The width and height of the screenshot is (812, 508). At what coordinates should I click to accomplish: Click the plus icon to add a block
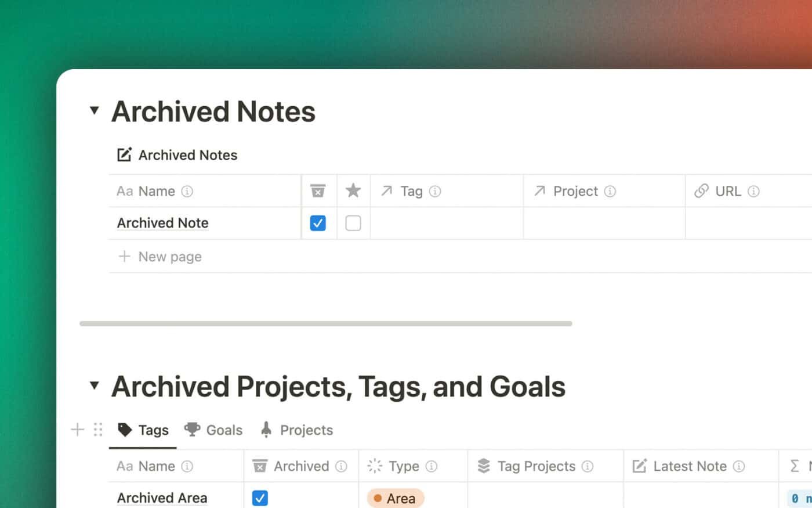point(77,430)
